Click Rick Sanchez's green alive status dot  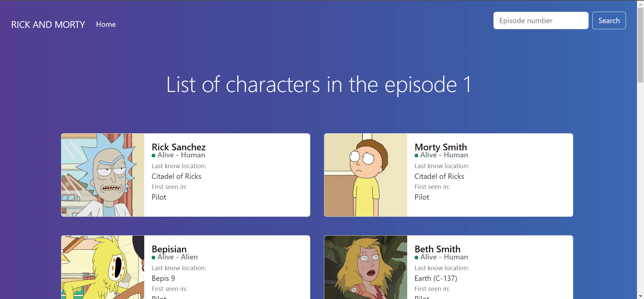pos(154,155)
